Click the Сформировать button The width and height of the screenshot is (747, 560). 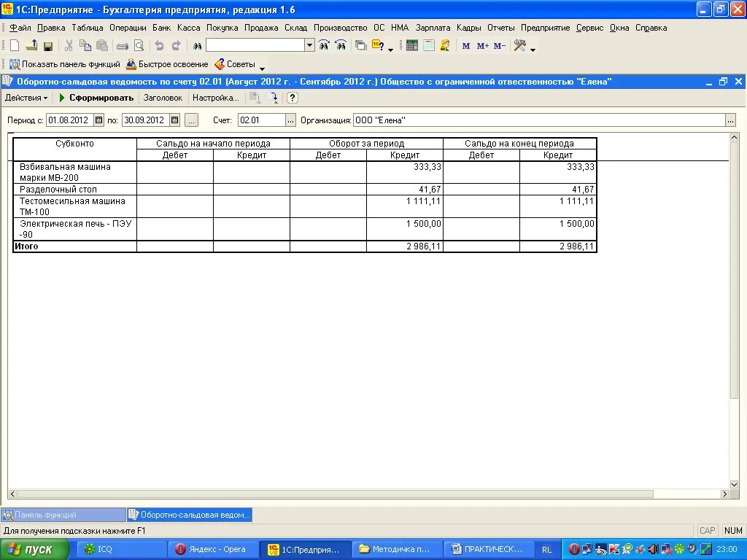point(96,98)
